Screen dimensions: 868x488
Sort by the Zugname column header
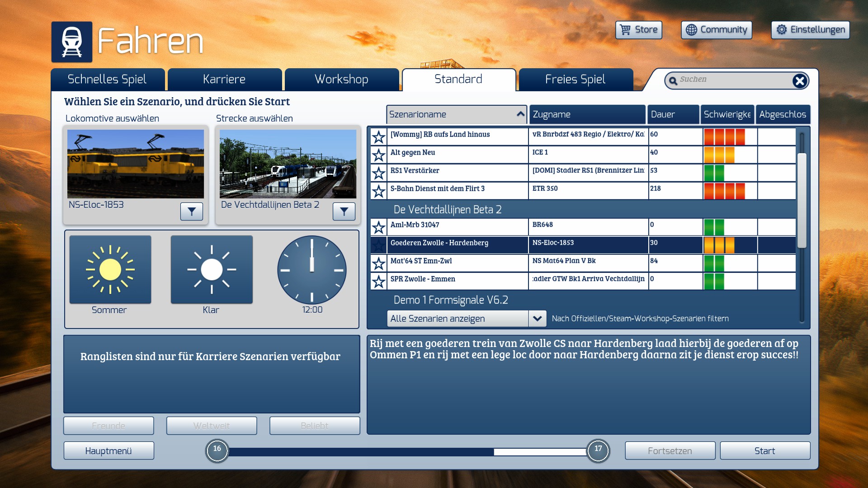[x=587, y=114]
